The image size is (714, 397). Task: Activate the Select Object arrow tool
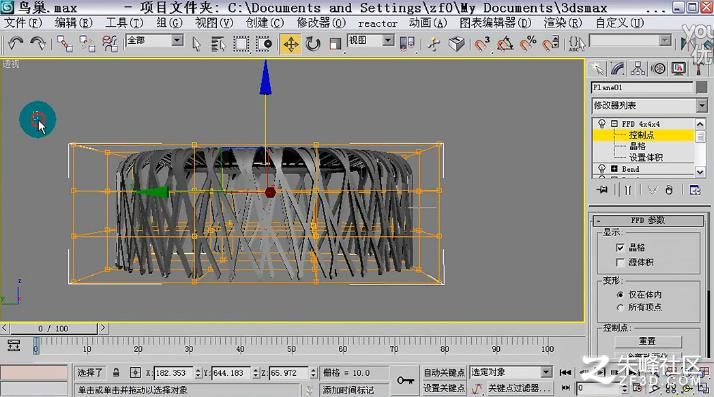tap(196, 44)
